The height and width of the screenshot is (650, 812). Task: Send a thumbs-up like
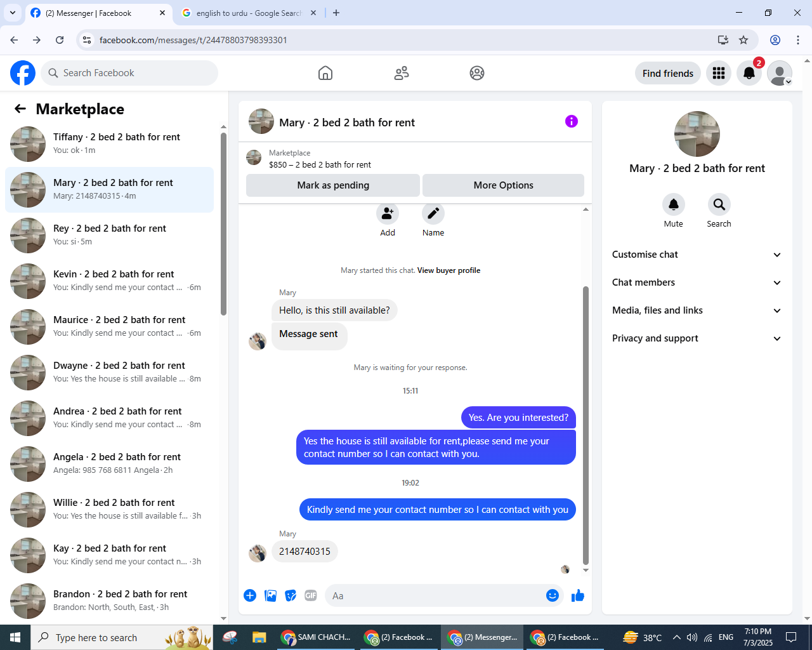coord(578,595)
